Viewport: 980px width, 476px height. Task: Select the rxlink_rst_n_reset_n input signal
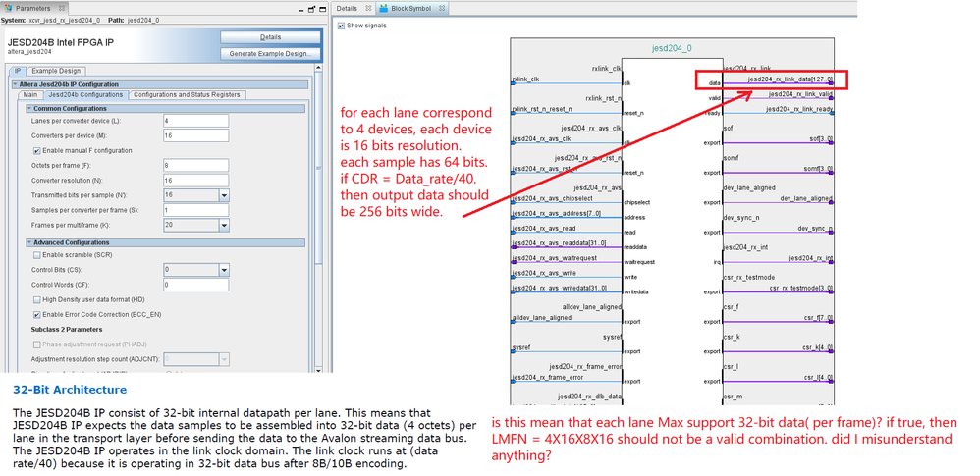click(542, 109)
